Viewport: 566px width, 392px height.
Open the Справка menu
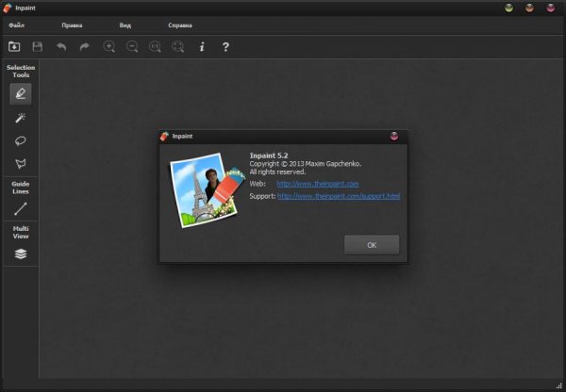pyautogui.click(x=180, y=25)
